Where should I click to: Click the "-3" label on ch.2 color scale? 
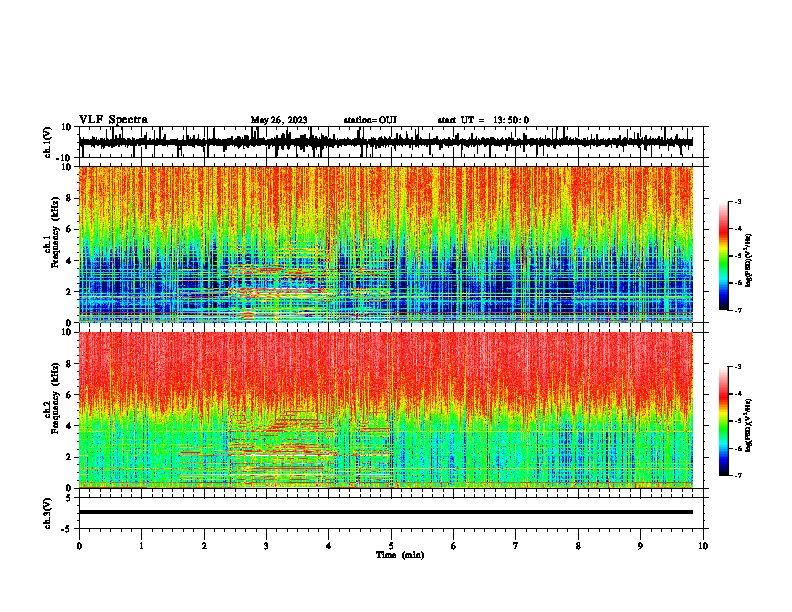click(x=737, y=367)
